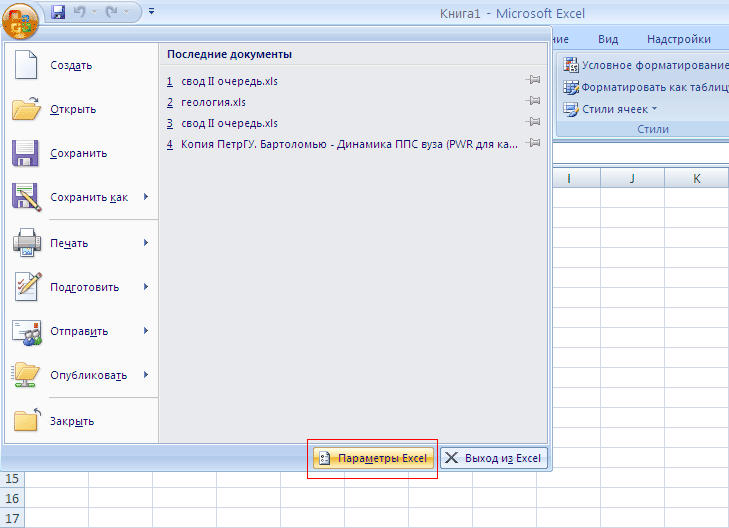Click the printer icon next to Печать

[27, 242]
